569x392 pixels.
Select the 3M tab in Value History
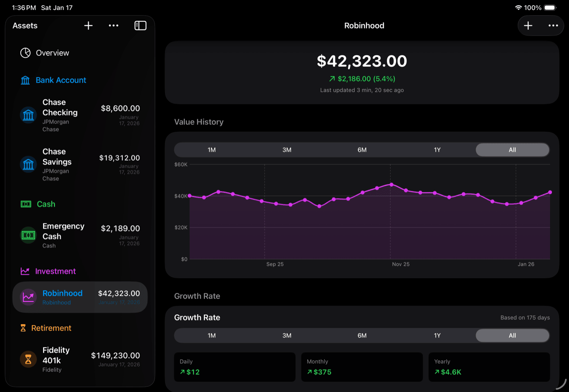[x=286, y=149]
